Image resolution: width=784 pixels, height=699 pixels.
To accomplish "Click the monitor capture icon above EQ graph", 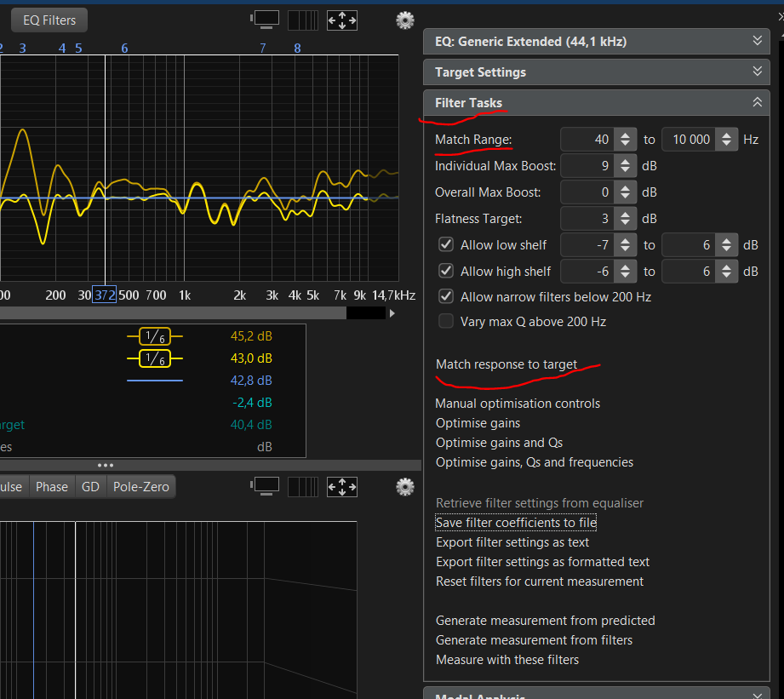I will click(x=266, y=20).
